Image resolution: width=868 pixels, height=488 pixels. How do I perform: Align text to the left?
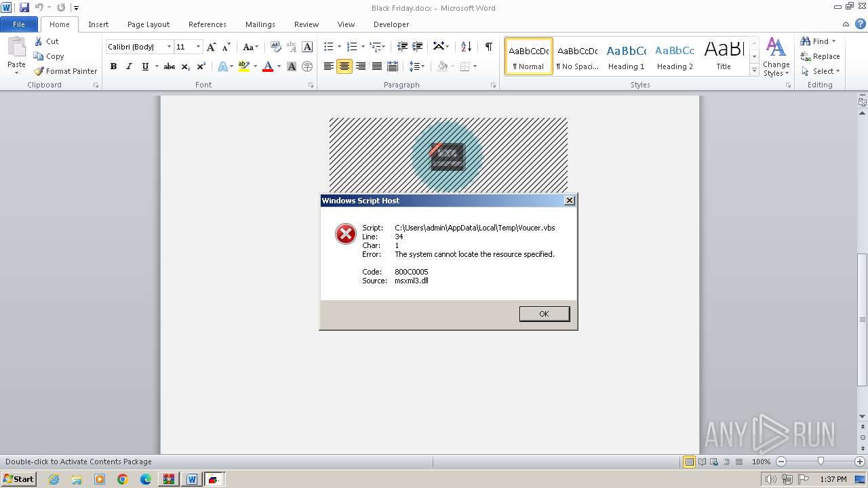[329, 66]
